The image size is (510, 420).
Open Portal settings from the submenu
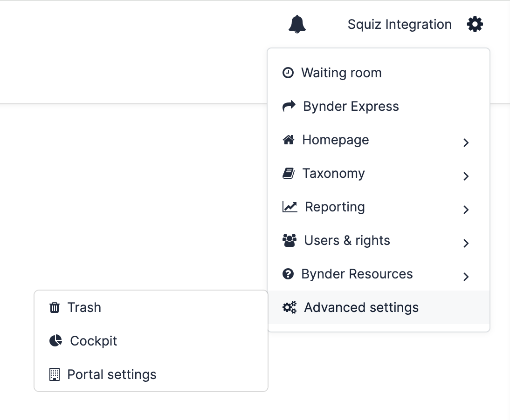pos(151,374)
